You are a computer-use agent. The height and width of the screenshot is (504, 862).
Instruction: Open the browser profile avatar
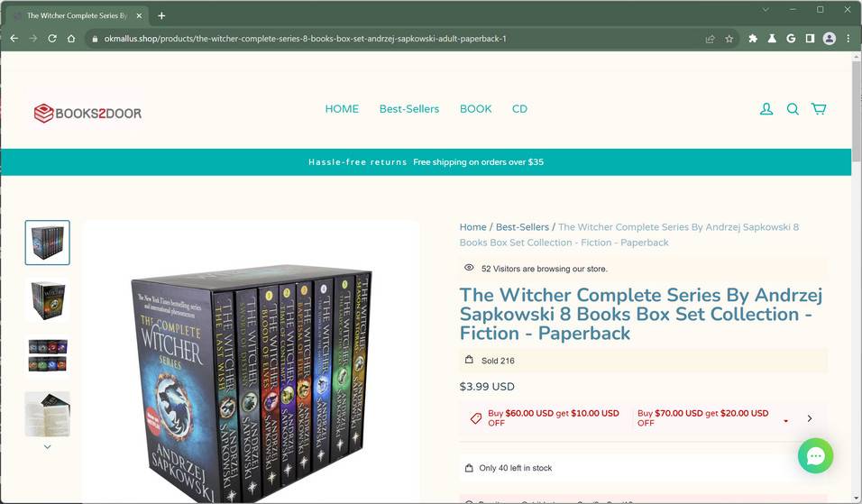pos(829,39)
